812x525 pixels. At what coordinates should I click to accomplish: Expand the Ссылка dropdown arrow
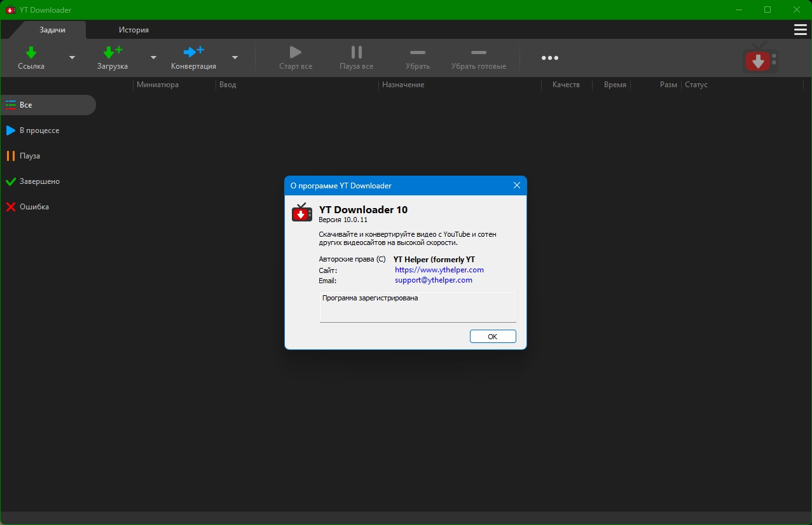pos(72,58)
